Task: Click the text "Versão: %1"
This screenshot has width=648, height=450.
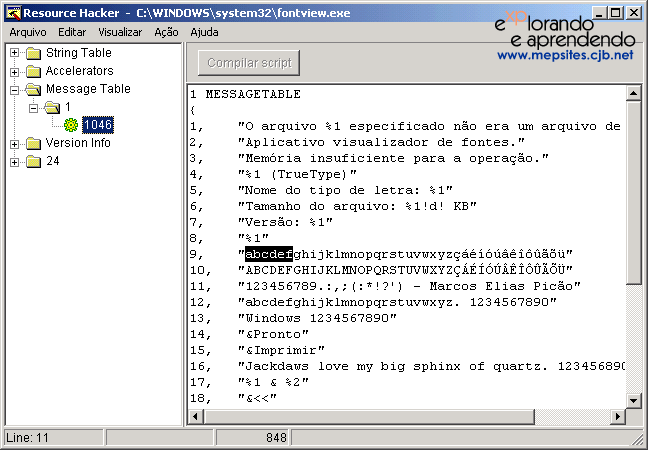Action: tap(285, 222)
